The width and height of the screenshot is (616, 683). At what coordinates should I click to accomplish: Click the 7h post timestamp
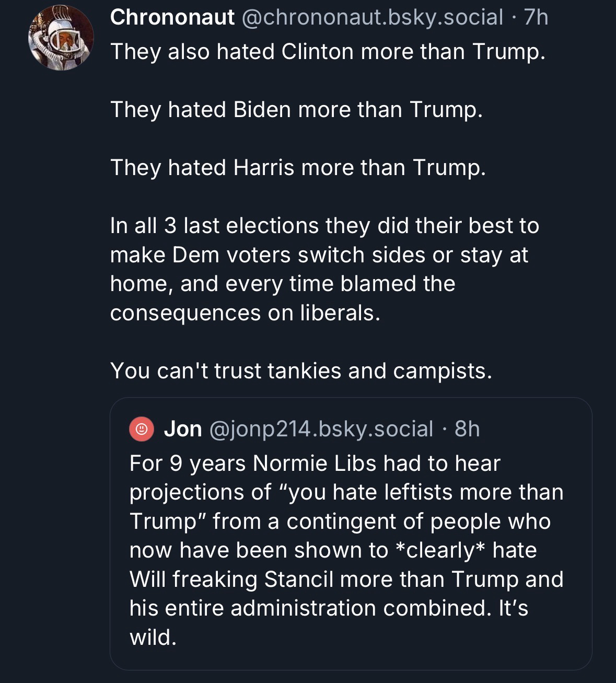(x=536, y=17)
